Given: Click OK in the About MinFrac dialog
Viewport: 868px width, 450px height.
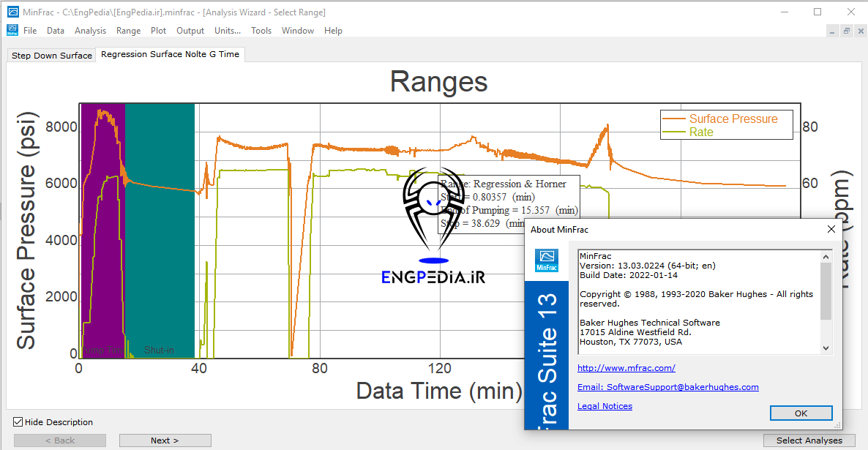Looking at the screenshot, I should 801,413.
